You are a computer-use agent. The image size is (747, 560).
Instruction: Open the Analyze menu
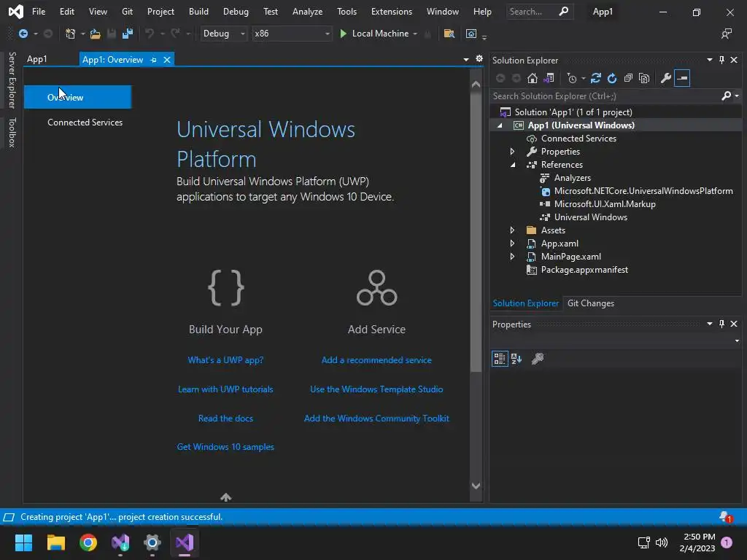(307, 12)
